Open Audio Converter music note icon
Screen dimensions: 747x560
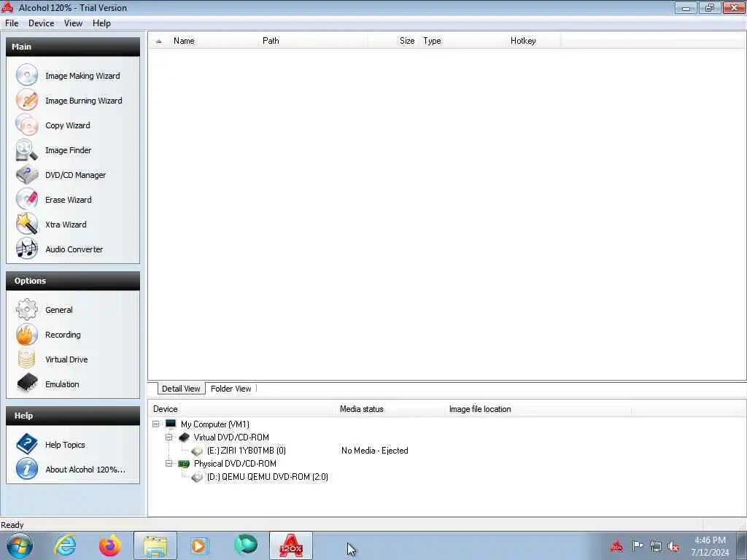(27, 249)
